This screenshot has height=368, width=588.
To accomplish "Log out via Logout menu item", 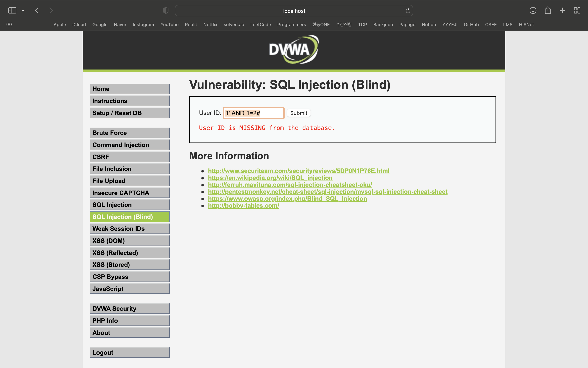I will coord(129,352).
